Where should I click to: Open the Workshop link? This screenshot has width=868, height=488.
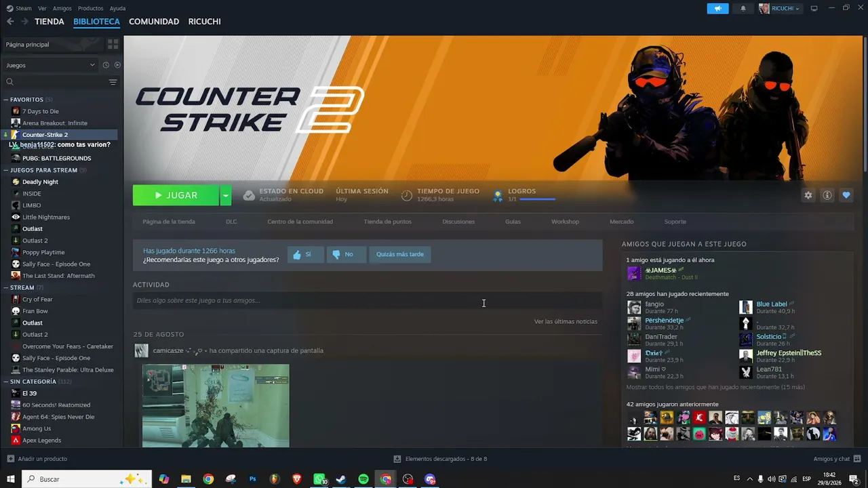(566, 222)
